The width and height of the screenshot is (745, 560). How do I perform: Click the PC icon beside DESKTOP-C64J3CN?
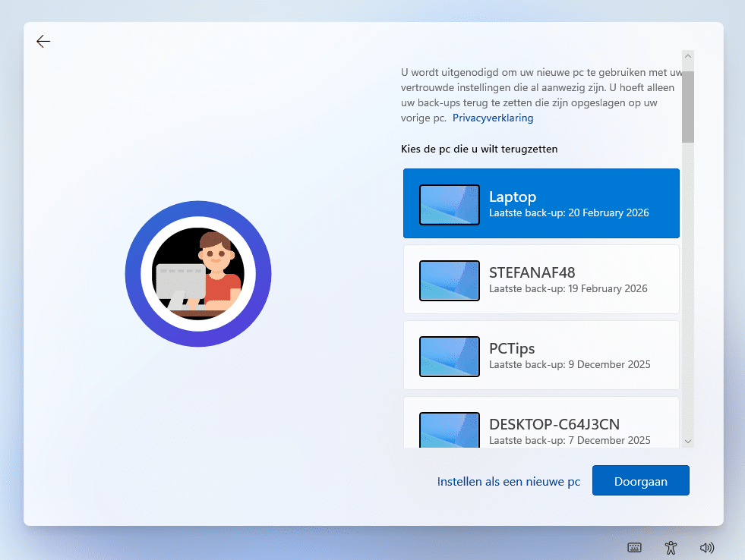tap(449, 430)
